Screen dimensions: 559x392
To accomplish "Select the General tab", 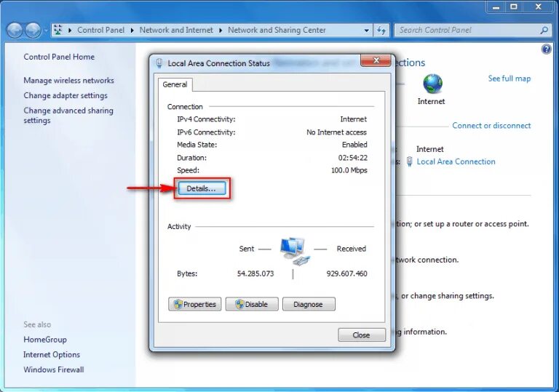I will (x=175, y=84).
